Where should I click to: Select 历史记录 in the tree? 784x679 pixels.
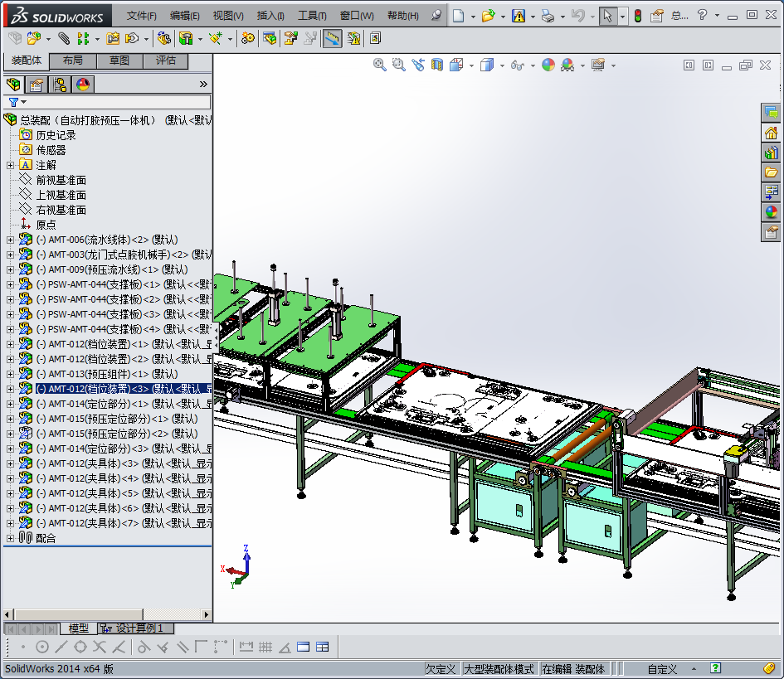click(x=56, y=135)
